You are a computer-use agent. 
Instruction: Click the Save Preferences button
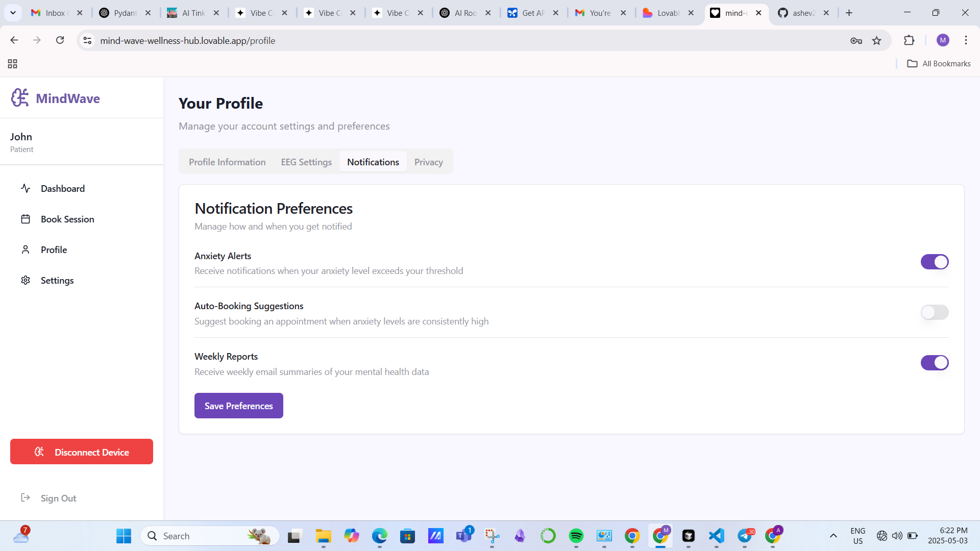pyautogui.click(x=238, y=406)
